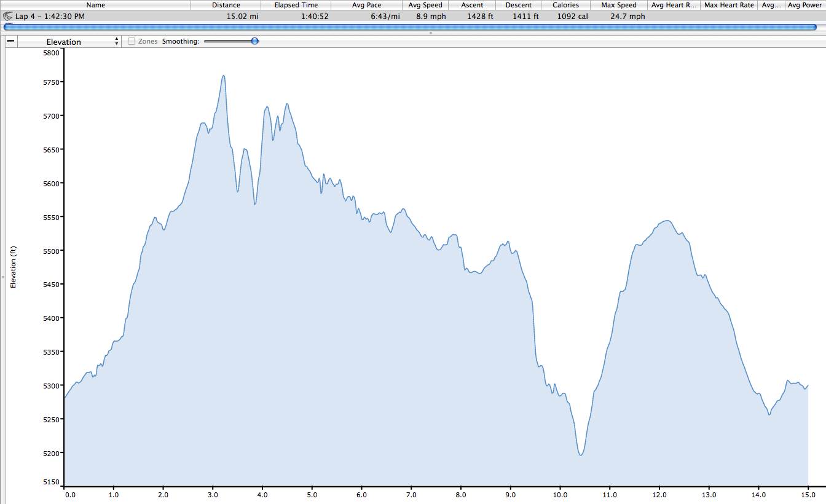The width and height of the screenshot is (826, 504).
Task: Enable the Zones checkbox
Action: (132, 41)
